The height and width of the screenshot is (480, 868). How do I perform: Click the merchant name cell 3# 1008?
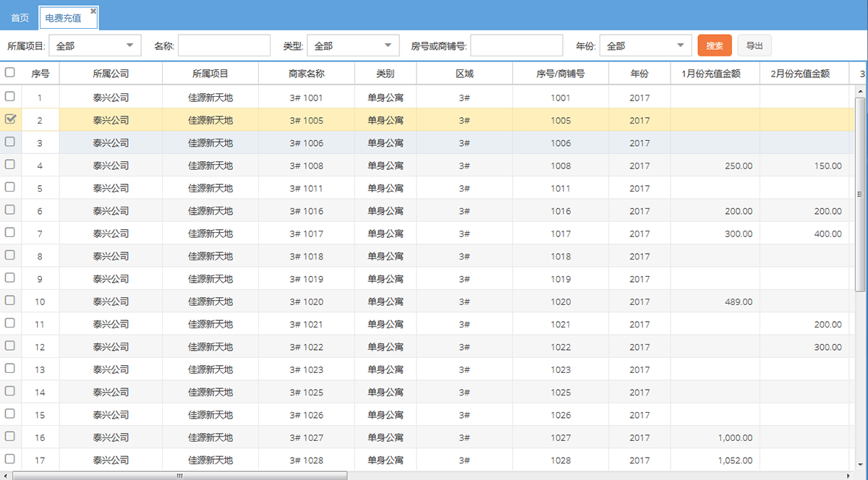click(307, 166)
